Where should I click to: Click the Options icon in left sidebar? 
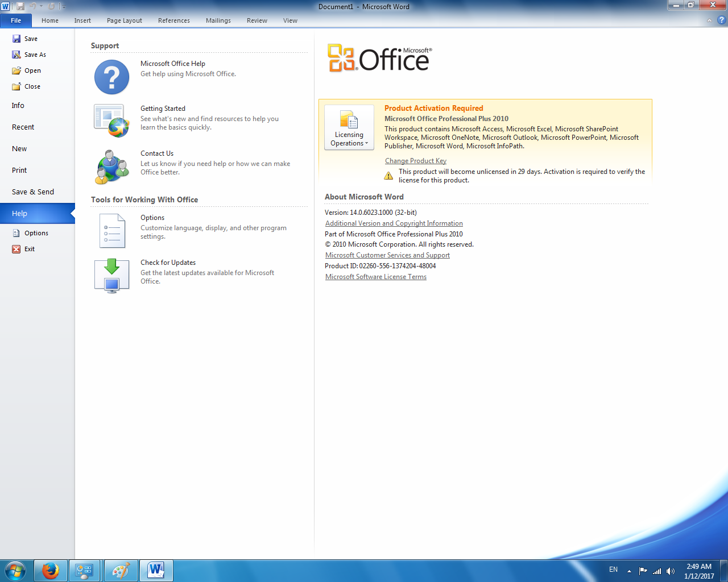[16, 233]
